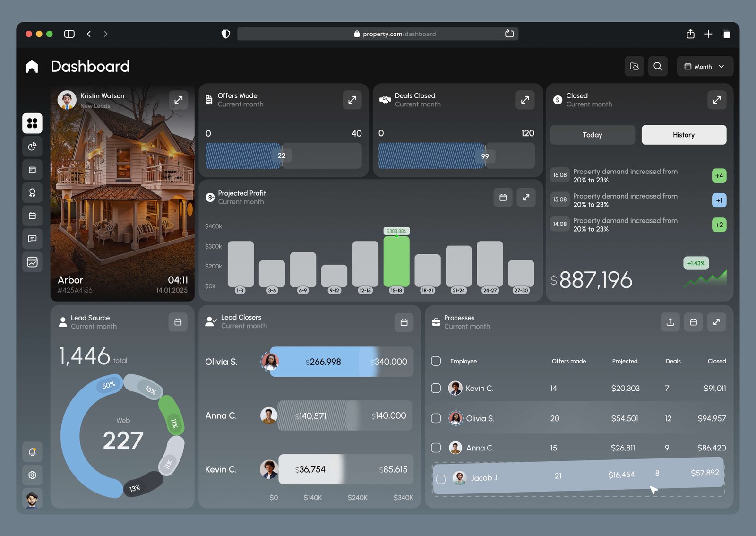Open calendar picker in Lead Closers
756x536 pixels.
pyautogui.click(x=404, y=322)
